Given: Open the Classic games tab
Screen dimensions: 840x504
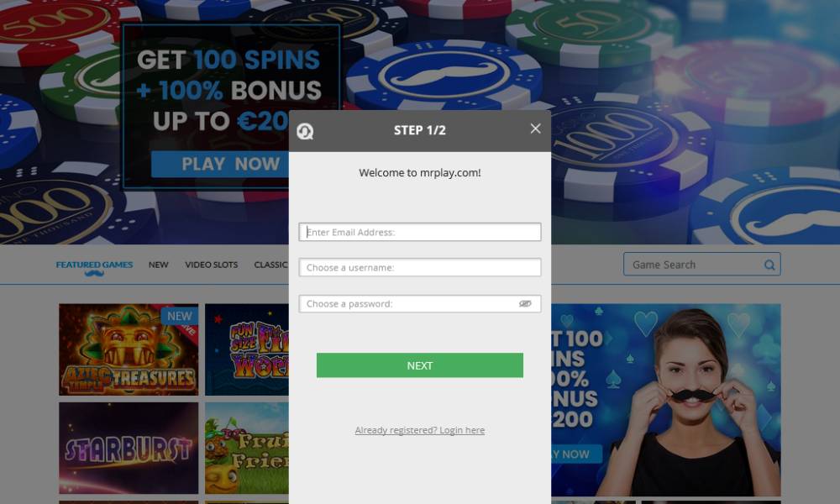Looking at the screenshot, I should 271,265.
